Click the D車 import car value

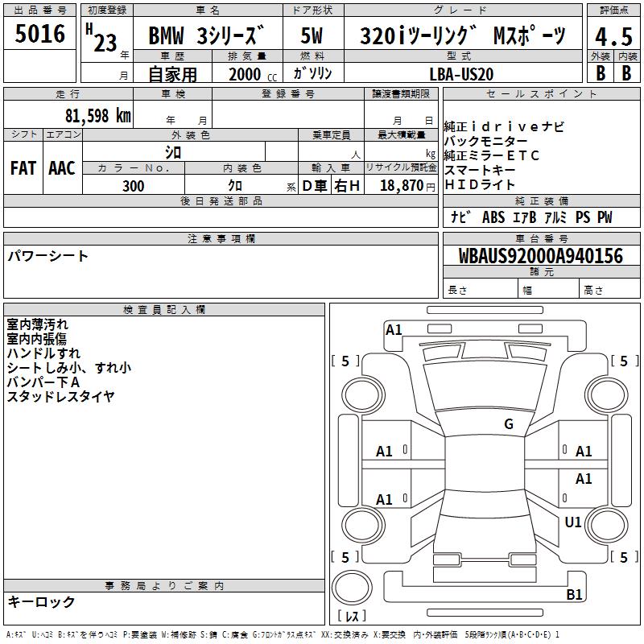315,186
